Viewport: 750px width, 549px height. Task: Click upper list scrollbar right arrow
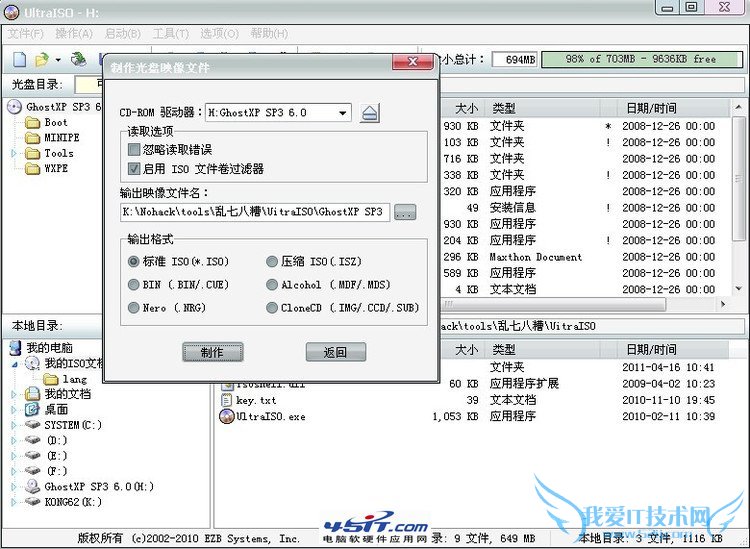click(722, 304)
